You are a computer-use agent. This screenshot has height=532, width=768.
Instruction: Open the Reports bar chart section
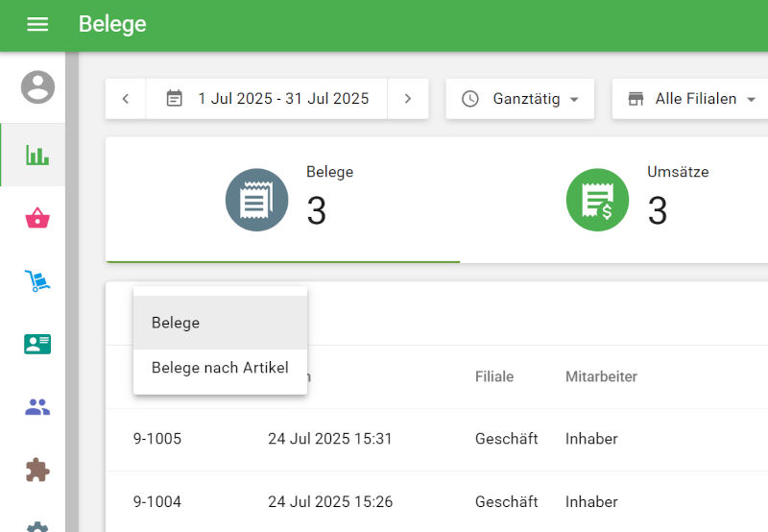pyautogui.click(x=37, y=155)
